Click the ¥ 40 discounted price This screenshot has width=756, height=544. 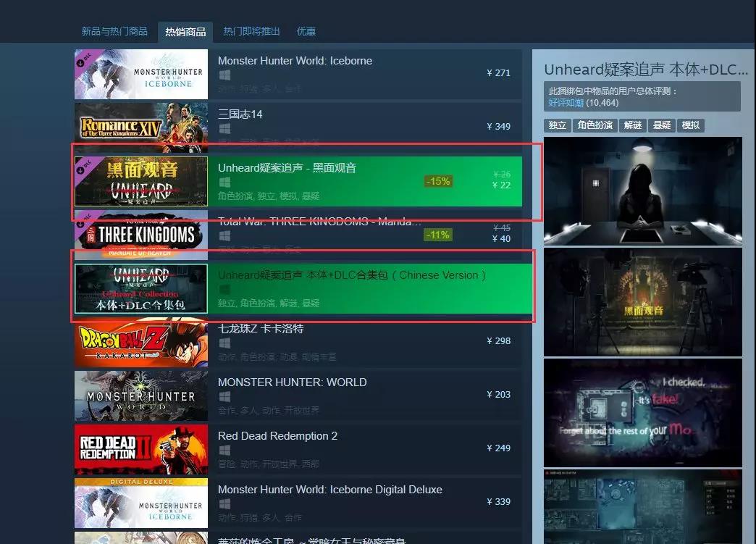tap(501, 239)
